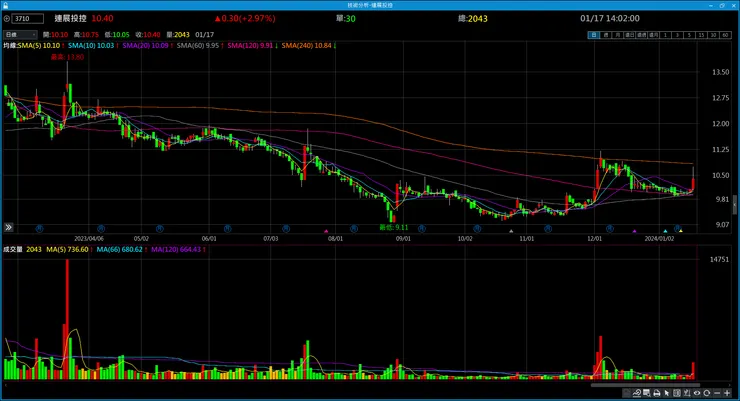This screenshot has height=401, width=740.
Task: Select the 1-minute timeframe tab
Action: coord(665,35)
